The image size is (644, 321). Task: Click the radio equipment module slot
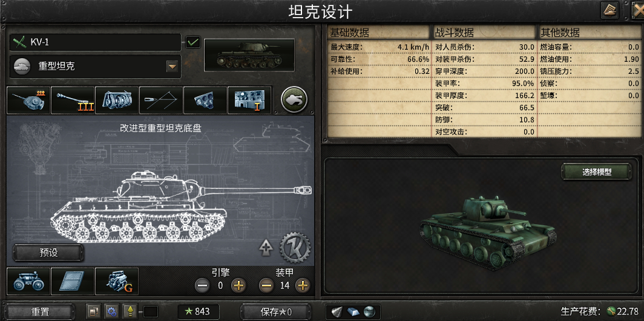tap(249, 100)
